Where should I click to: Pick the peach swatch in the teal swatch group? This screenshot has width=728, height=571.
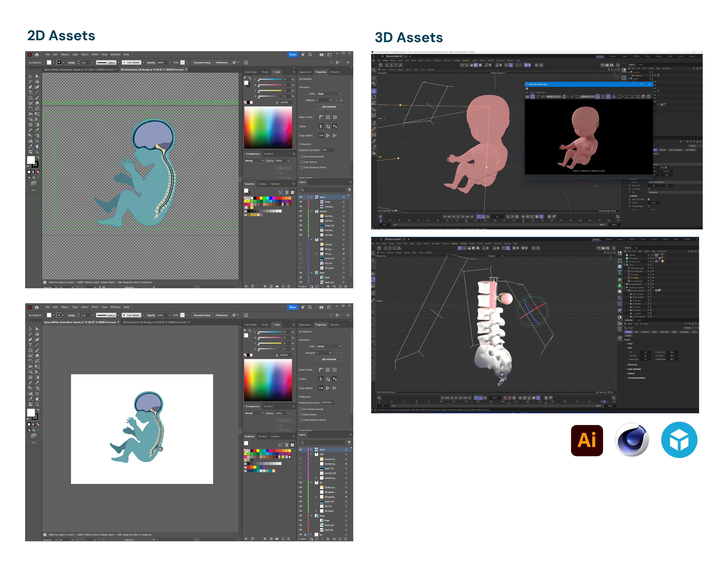coord(274,471)
